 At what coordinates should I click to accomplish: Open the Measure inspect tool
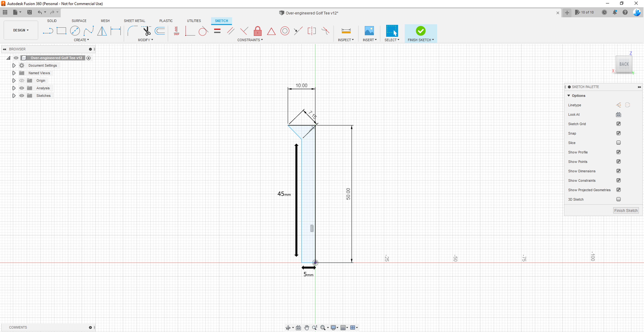346,31
